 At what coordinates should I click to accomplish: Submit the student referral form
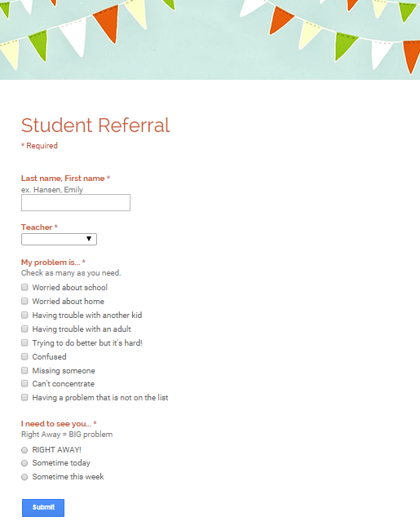click(43, 507)
